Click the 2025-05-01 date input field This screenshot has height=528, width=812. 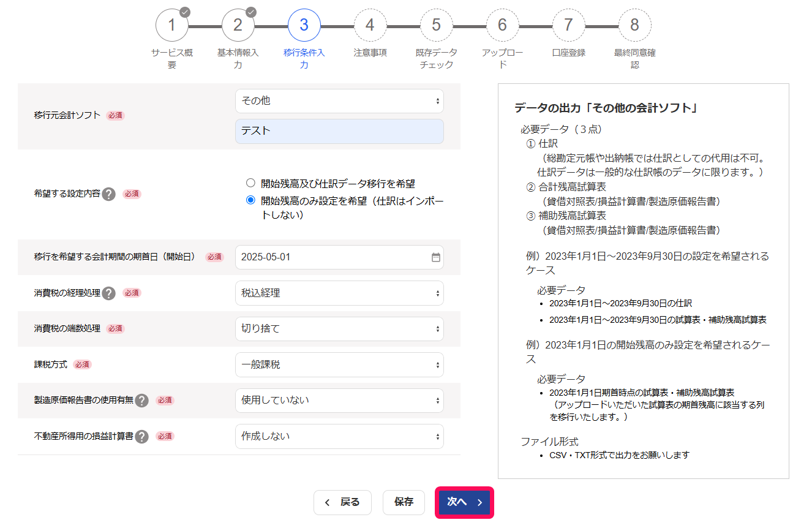click(339, 257)
